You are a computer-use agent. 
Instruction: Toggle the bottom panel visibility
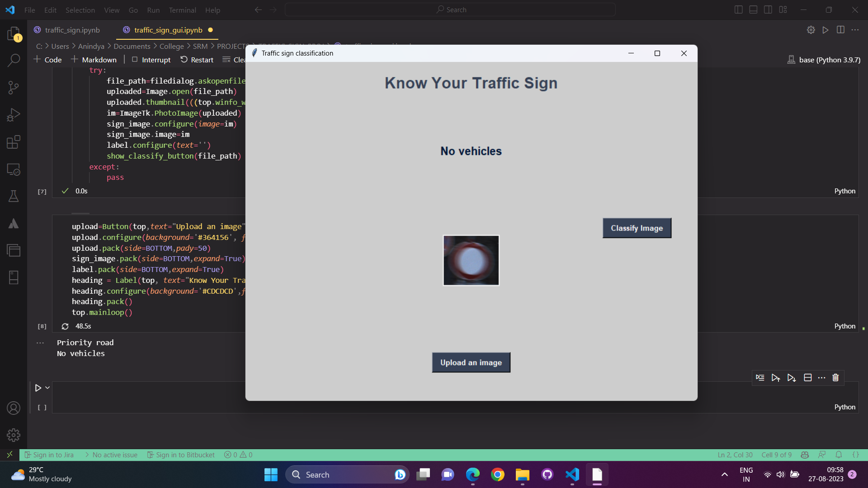click(753, 9)
